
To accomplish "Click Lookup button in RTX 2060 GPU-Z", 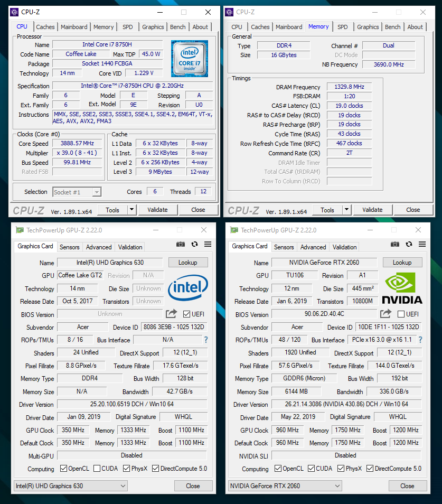I will pyautogui.click(x=402, y=263).
